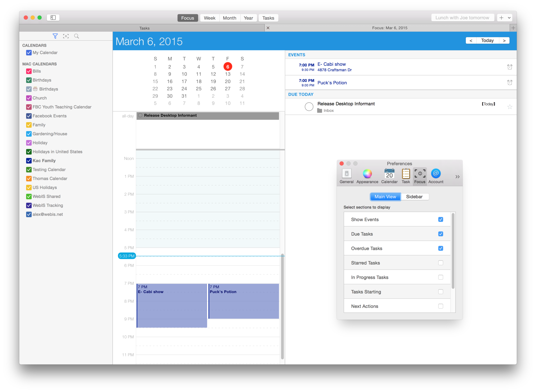Uncheck the Bills calendar checkbox
536x392 pixels.
coord(29,71)
